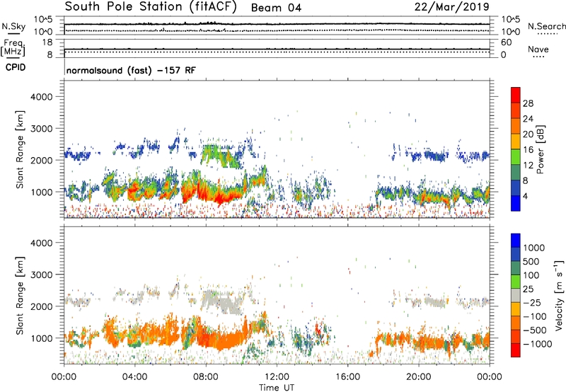Click the "South Pole Station (fitACF)" title

coord(151,7)
